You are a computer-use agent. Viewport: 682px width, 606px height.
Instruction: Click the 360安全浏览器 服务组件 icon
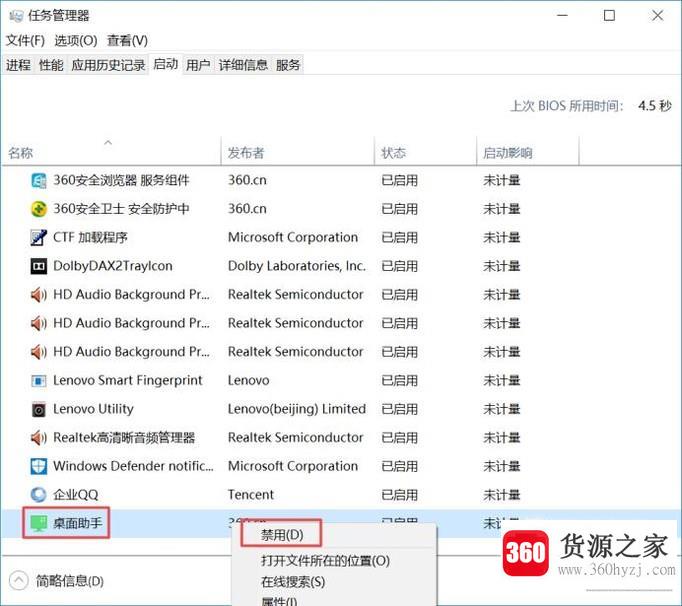[39, 180]
